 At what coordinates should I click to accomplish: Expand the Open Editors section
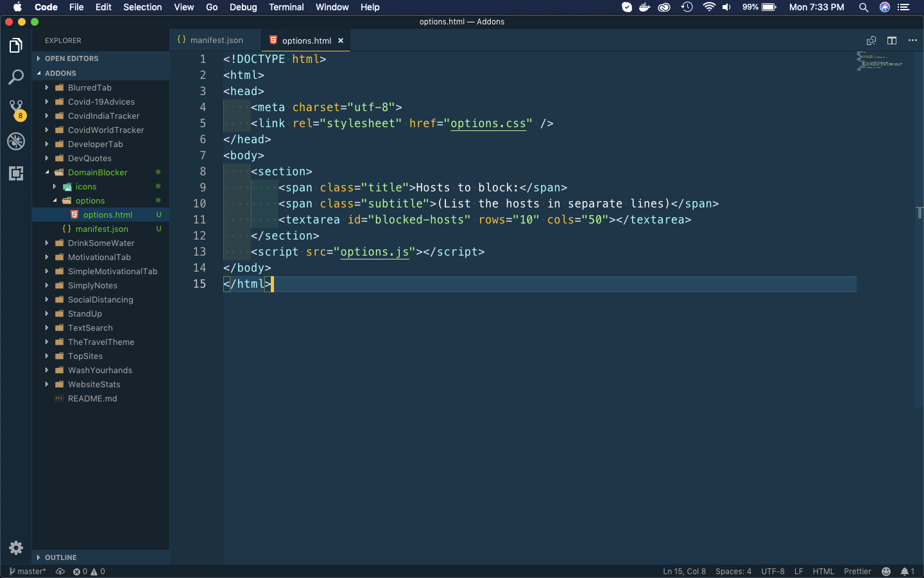coord(101,58)
